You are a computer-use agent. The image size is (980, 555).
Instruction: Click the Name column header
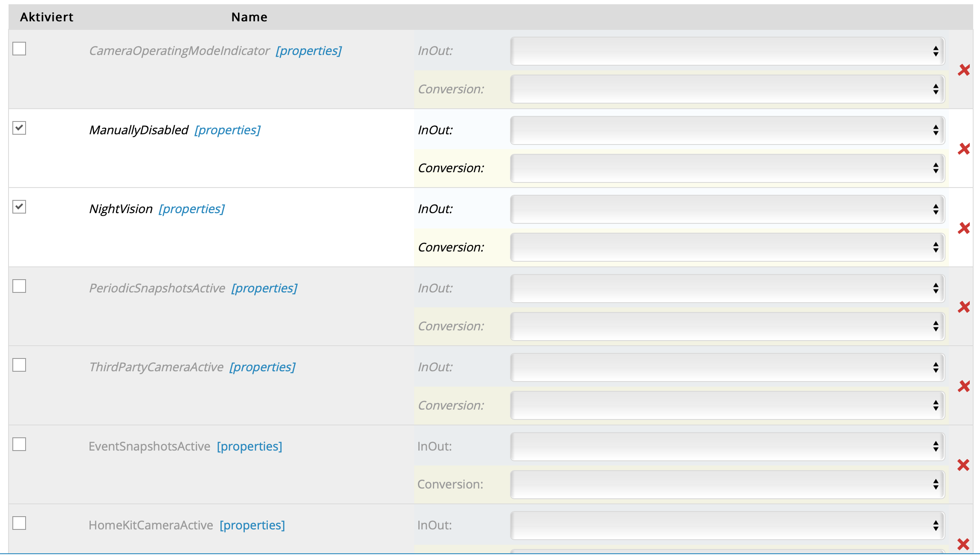click(249, 17)
